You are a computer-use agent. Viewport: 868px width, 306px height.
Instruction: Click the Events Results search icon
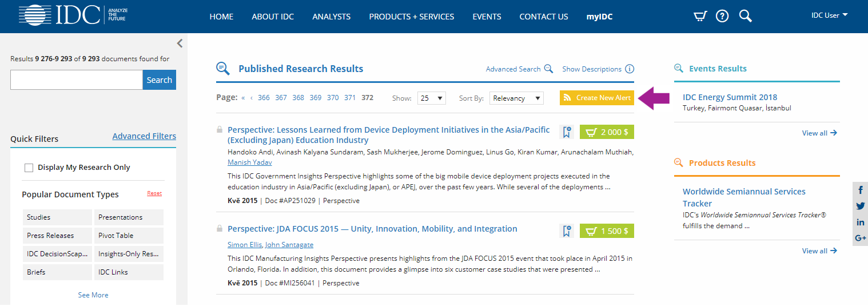pyautogui.click(x=679, y=68)
